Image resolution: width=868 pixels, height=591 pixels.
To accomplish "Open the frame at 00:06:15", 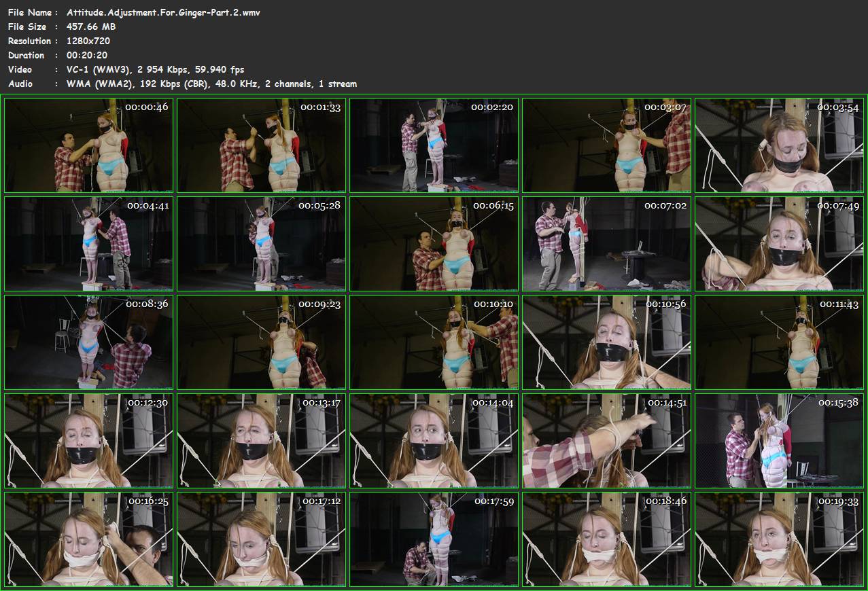I will [434, 244].
